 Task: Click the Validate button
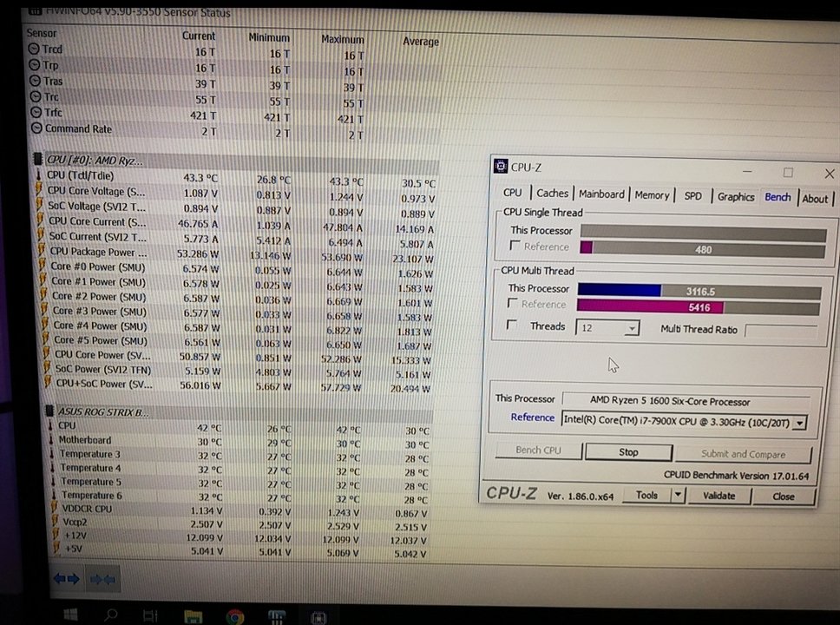(719, 497)
